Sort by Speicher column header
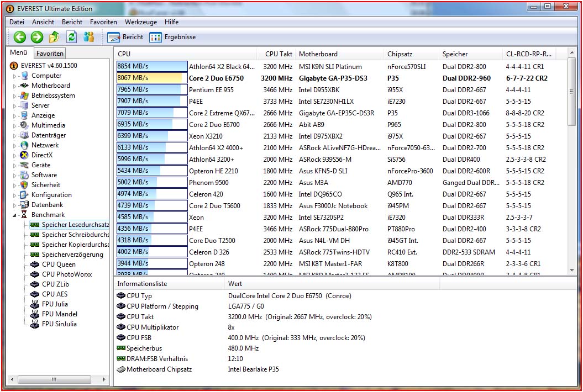The width and height of the screenshot is (583, 392). tap(471, 54)
